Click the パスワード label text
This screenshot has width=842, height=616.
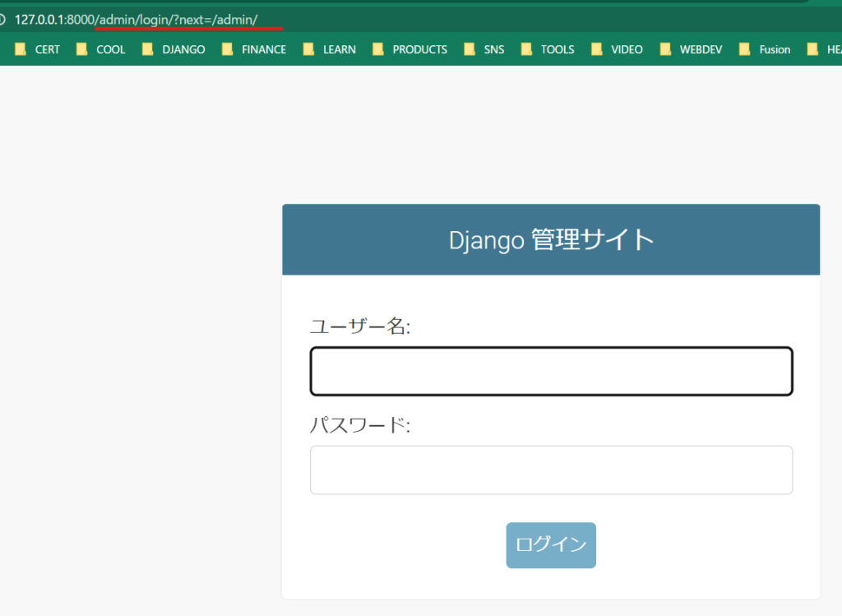click(x=360, y=425)
